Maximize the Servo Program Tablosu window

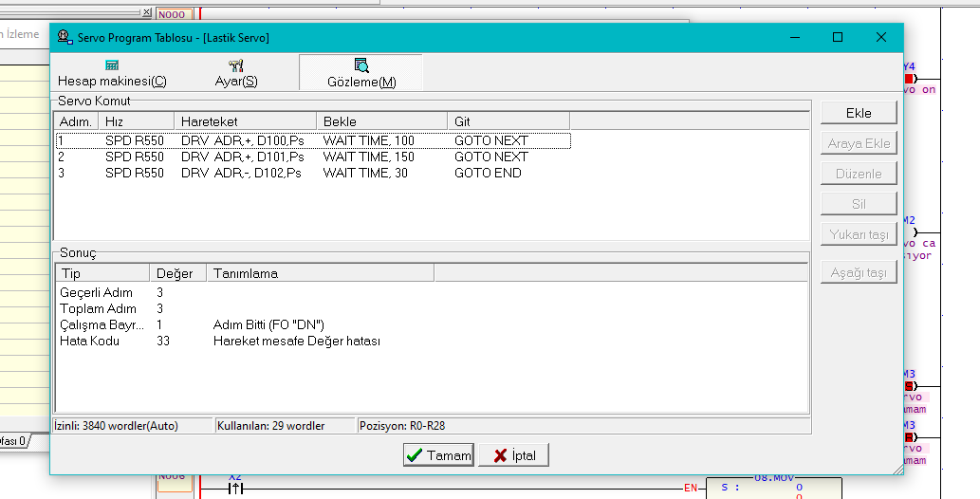click(838, 37)
